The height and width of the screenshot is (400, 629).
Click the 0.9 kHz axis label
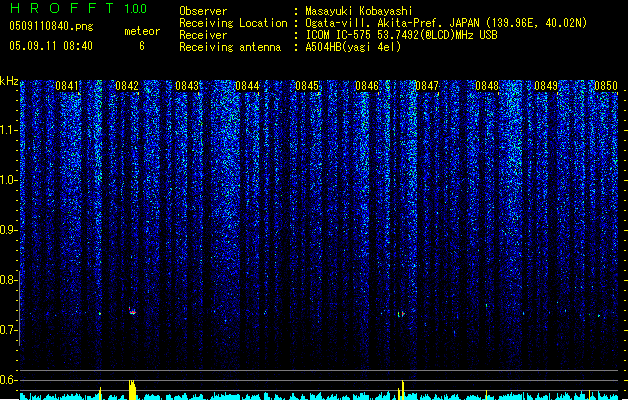coord(9,230)
